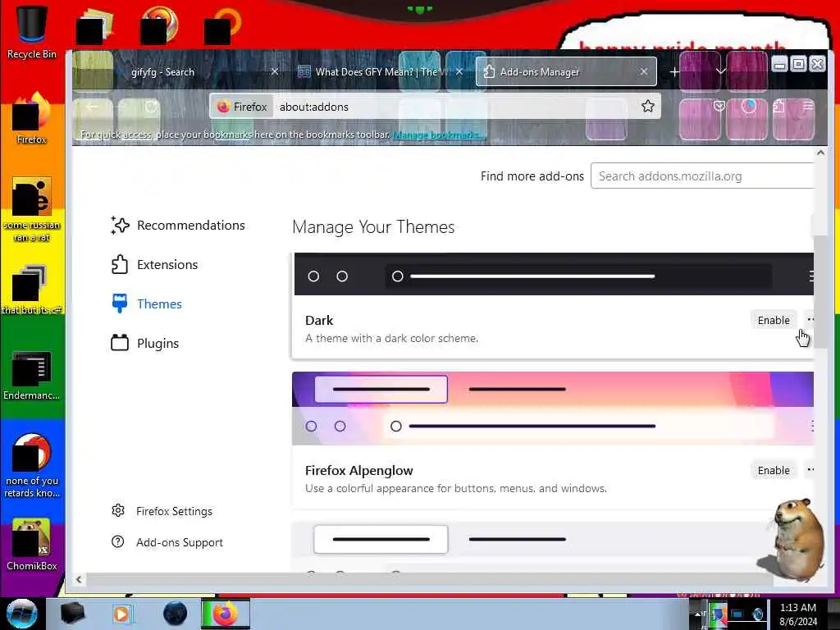The width and height of the screenshot is (840, 630).
Task: Select the Themes category
Action: click(x=146, y=304)
